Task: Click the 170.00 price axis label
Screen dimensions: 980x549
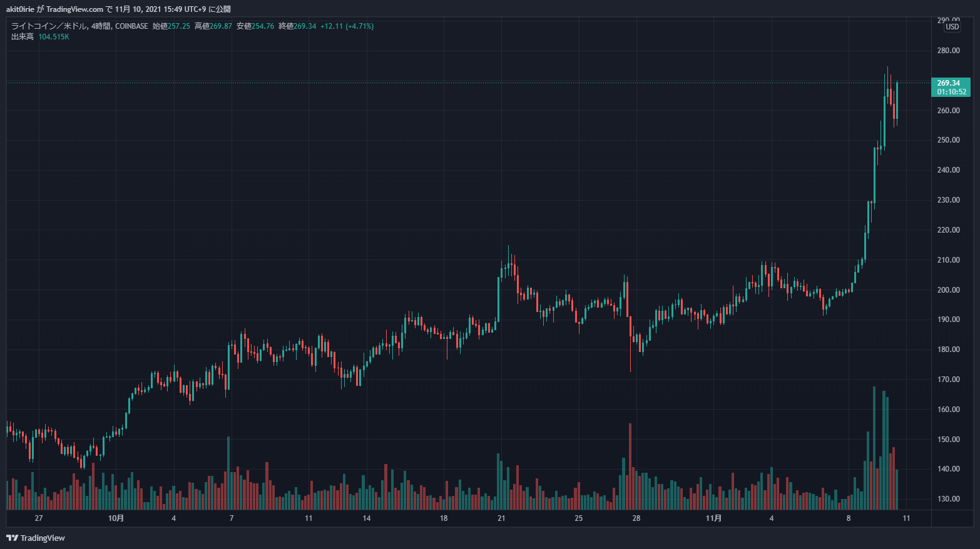Action: tap(948, 380)
